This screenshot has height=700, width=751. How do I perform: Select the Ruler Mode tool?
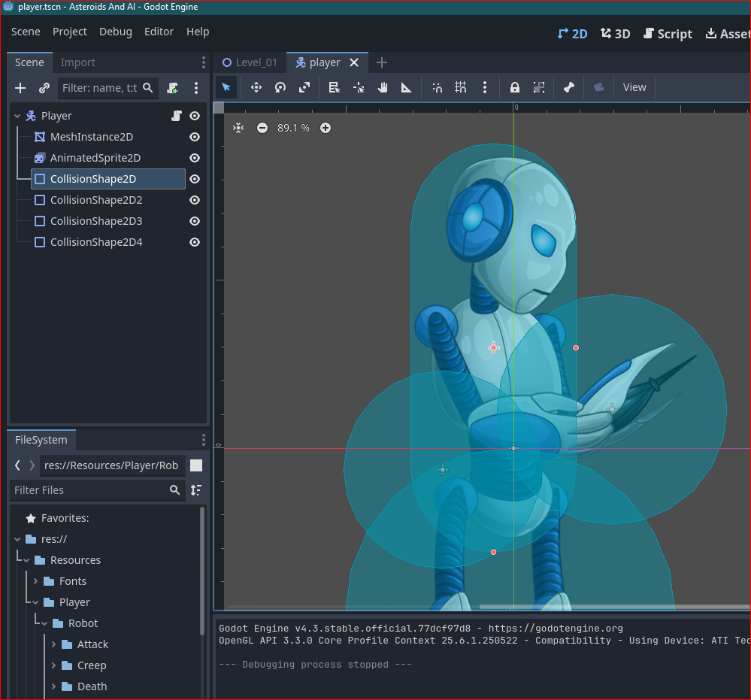pos(406,87)
